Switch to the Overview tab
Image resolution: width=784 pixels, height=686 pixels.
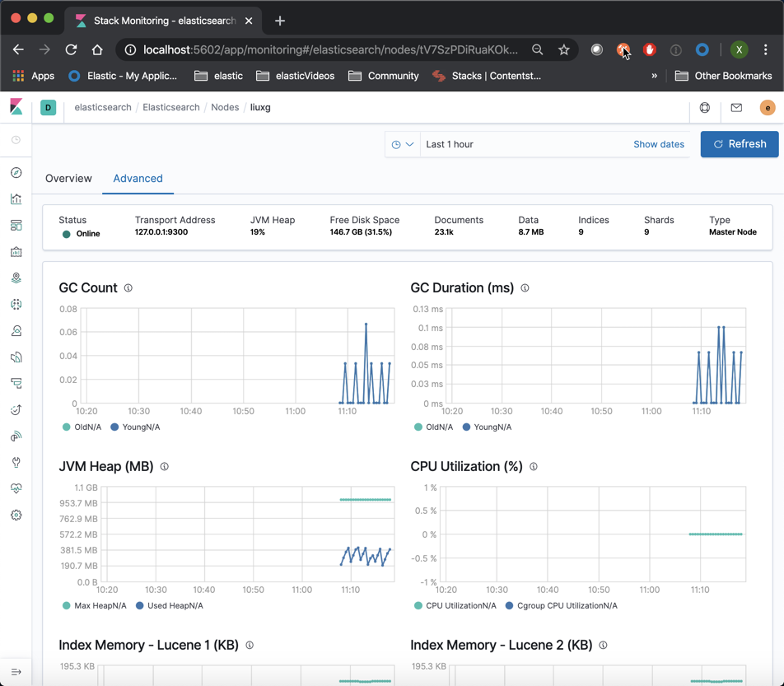tap(68, 179)
